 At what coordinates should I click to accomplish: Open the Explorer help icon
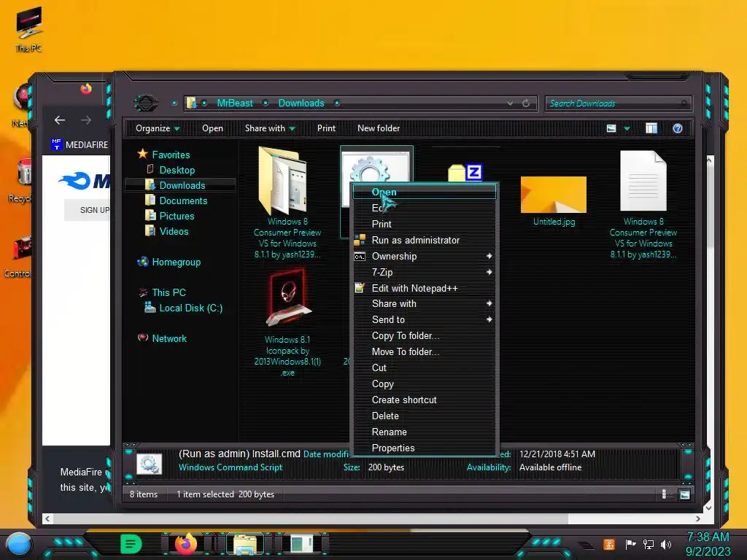[x=678, y=128]
